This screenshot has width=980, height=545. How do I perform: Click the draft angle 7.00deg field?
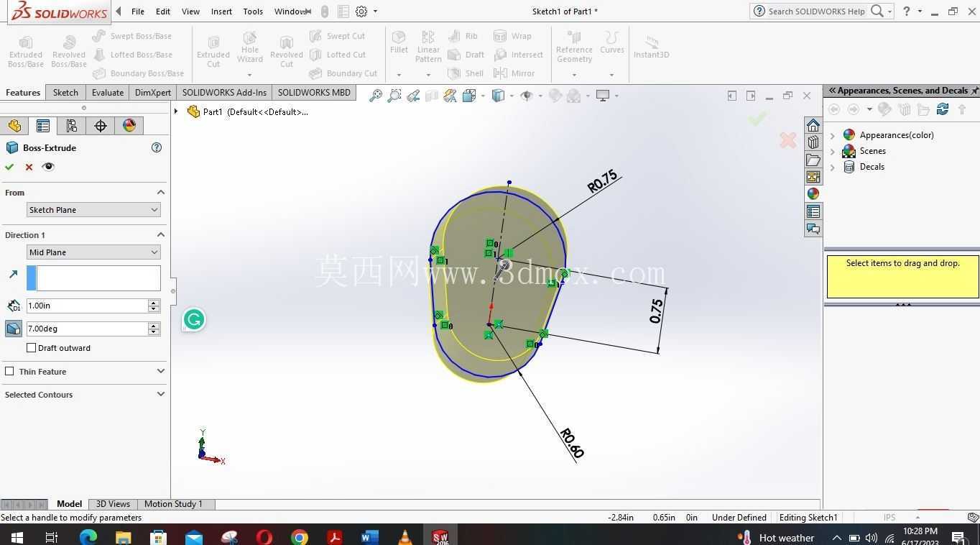tap(87, 329)
